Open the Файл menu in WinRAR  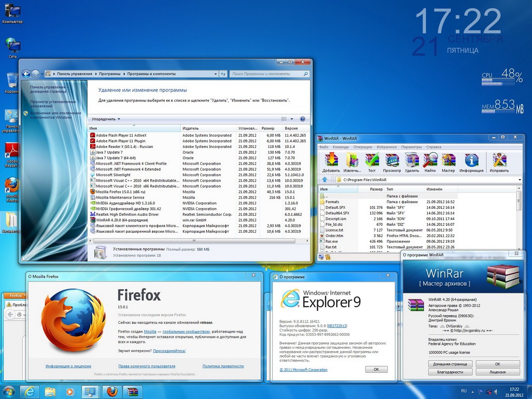pyautogui.click(x=324, y=147)
